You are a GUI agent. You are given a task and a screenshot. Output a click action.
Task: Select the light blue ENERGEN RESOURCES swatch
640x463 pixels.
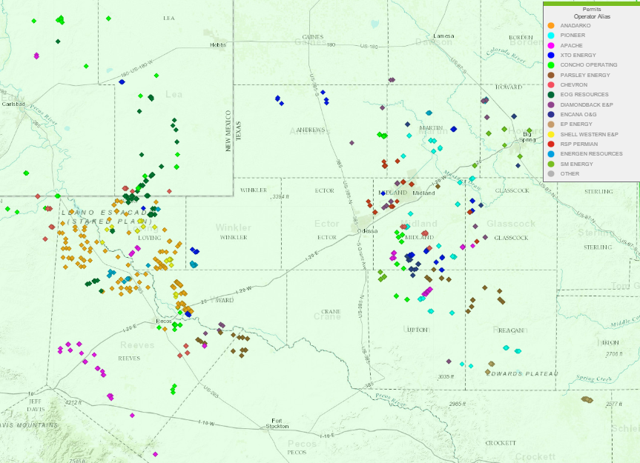[x=551, y=154]
